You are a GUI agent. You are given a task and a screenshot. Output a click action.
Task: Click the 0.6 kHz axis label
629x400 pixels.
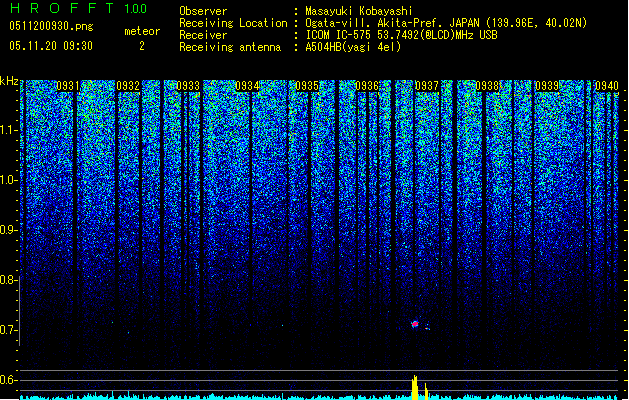(9, 380)
